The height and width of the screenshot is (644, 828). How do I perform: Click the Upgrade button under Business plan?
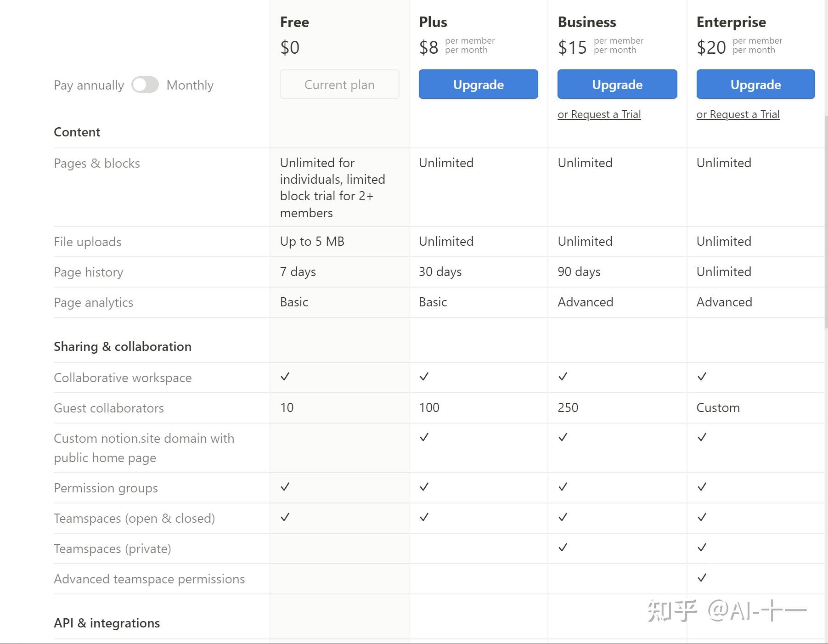pyautogui.click(x=617, y=85)
